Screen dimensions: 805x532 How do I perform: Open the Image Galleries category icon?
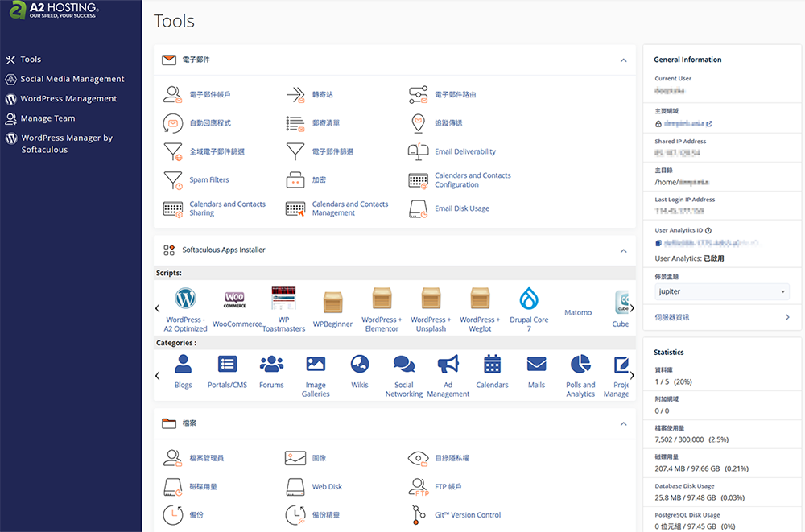click(316, 365)
